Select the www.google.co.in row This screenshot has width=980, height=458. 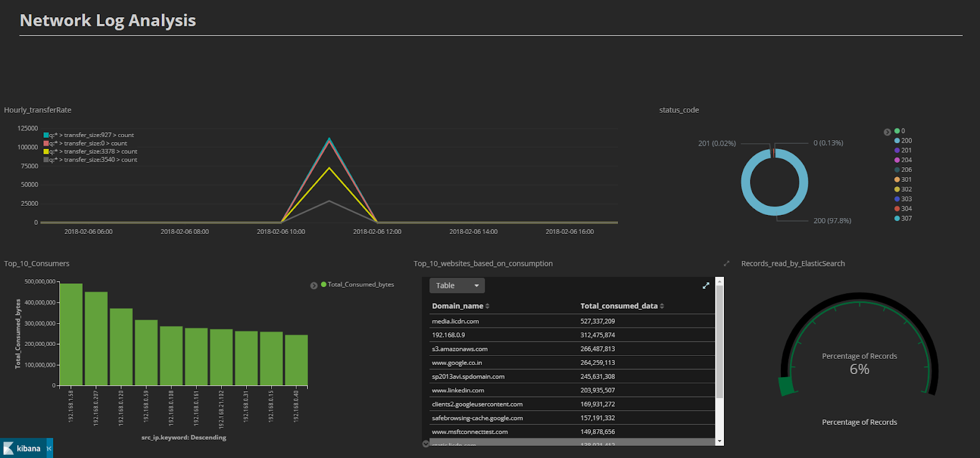(x=572, y=363)
